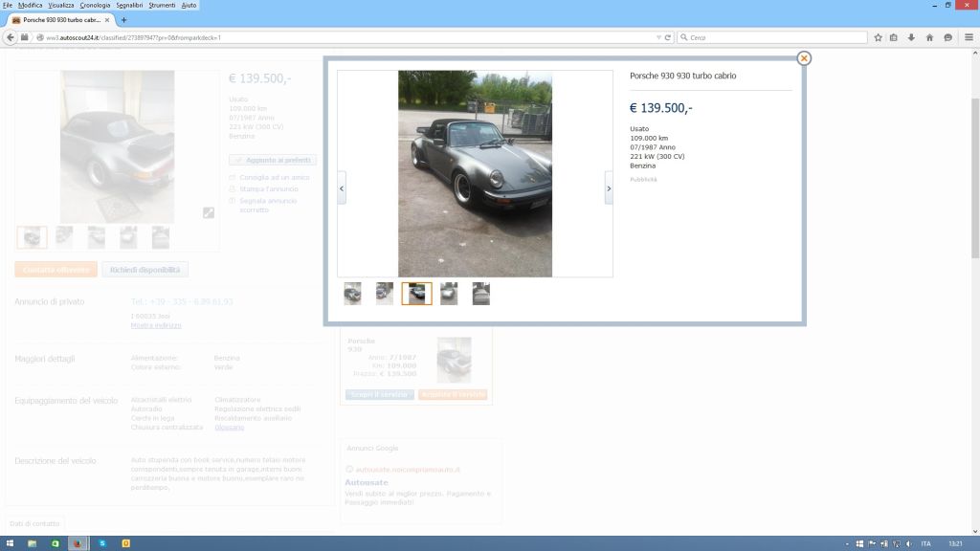Click the Contatta offerente button
Image resolution: width=980 pixels, height=551 pixels.
pos(56,270)
